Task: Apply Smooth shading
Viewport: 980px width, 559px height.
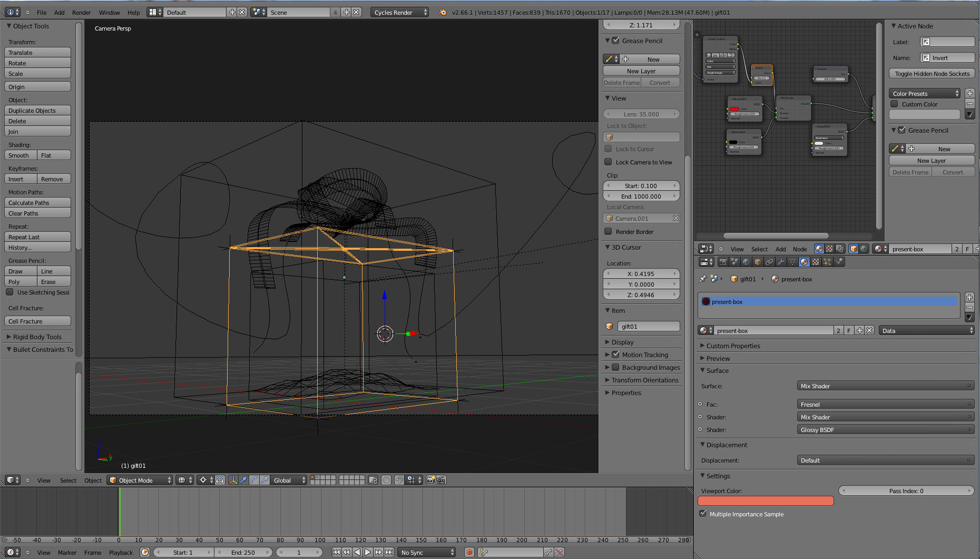Action: click(x=21, y=155)
